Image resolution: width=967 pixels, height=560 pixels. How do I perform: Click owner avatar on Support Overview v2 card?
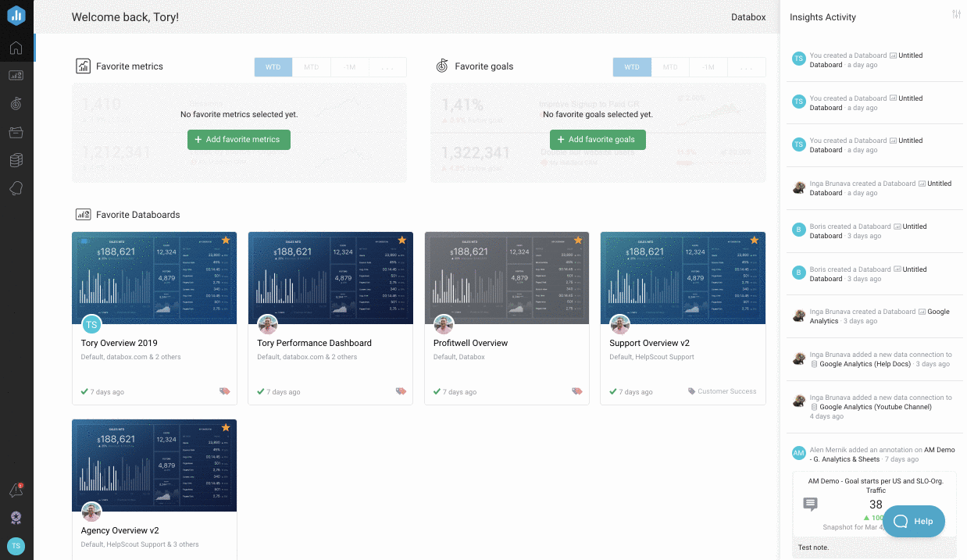[620, 324]
